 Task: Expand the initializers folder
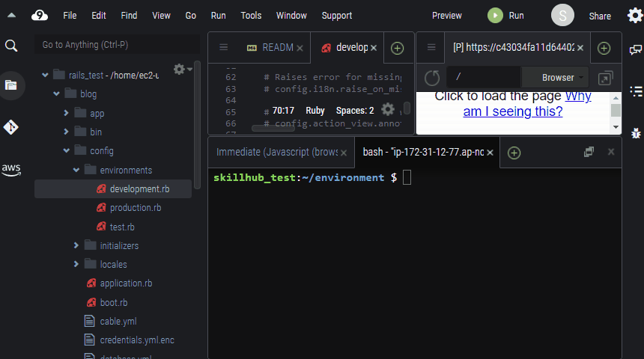point(76,245)
